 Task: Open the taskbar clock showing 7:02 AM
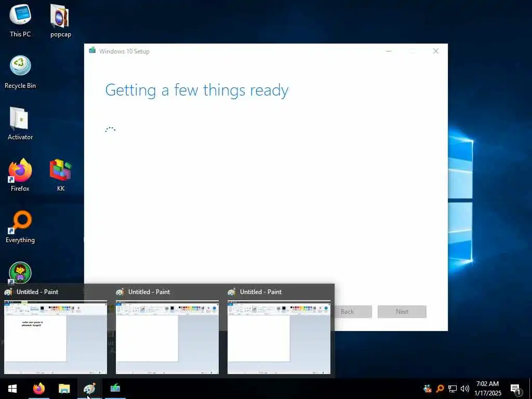(x=487, y=389)
